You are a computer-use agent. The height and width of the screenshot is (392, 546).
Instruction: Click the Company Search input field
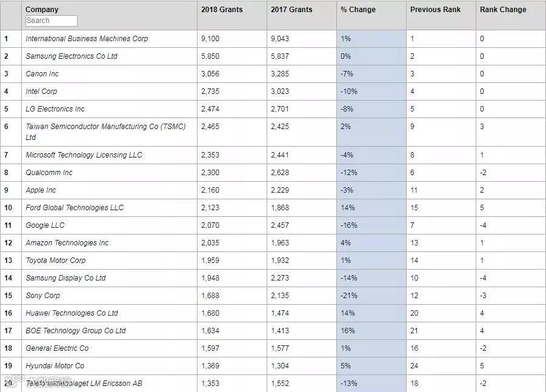click(x=51, y=21)
